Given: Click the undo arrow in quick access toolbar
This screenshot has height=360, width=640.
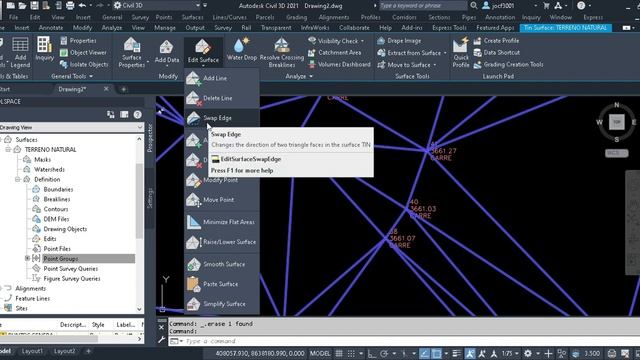Looking at the screenshot, I should click(x=82, y=6).
